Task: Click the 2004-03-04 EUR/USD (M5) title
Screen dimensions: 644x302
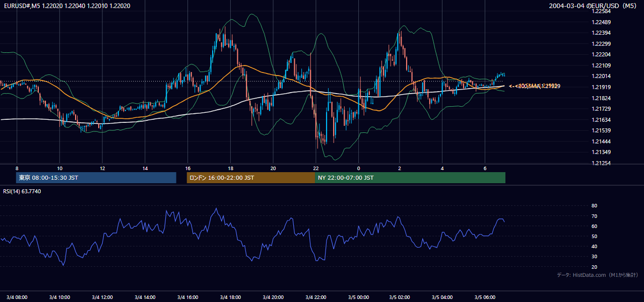Action: (594, 6)
